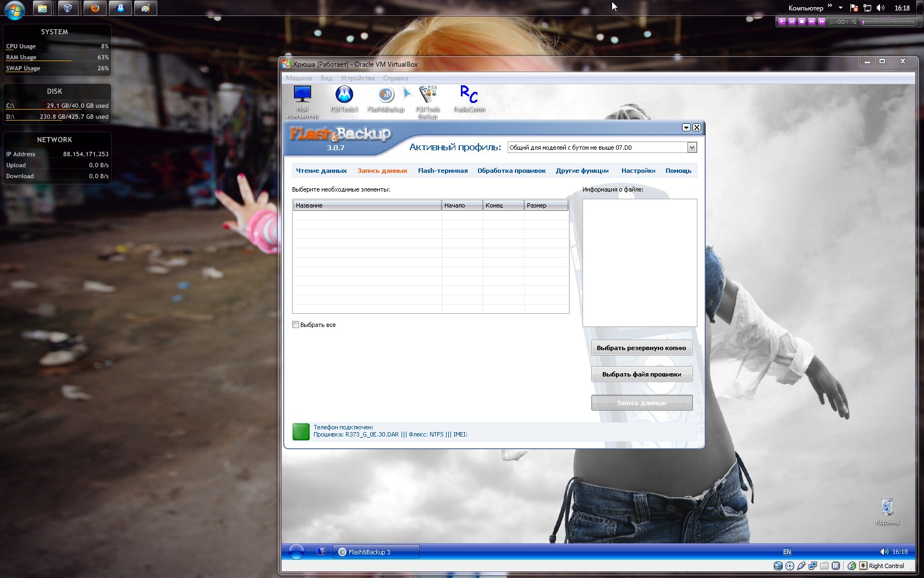Viewport: 924px width, 578px height.
Task: Click the host tray speaker icon
Action: [x=881, y=8]
